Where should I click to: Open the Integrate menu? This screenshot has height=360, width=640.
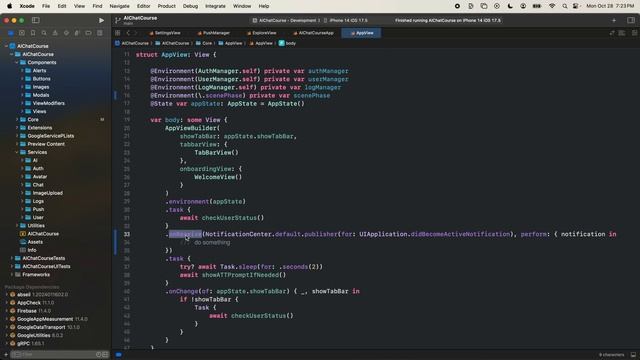click(216, 6)
